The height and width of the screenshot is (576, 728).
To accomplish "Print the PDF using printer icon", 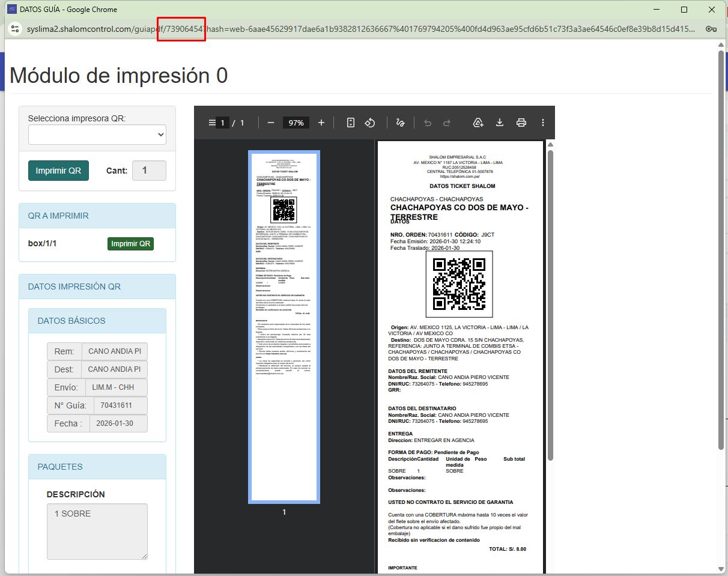I will pyautogui.click(x=521, y=123).
